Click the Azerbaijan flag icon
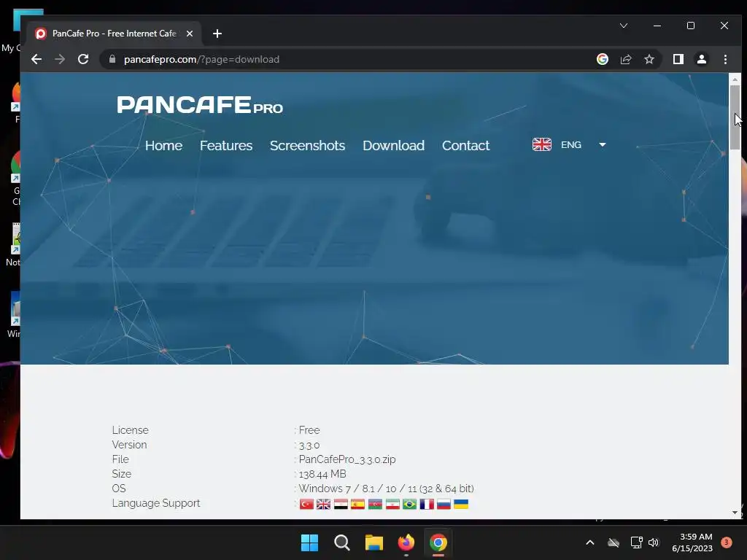 click(375, 504)
